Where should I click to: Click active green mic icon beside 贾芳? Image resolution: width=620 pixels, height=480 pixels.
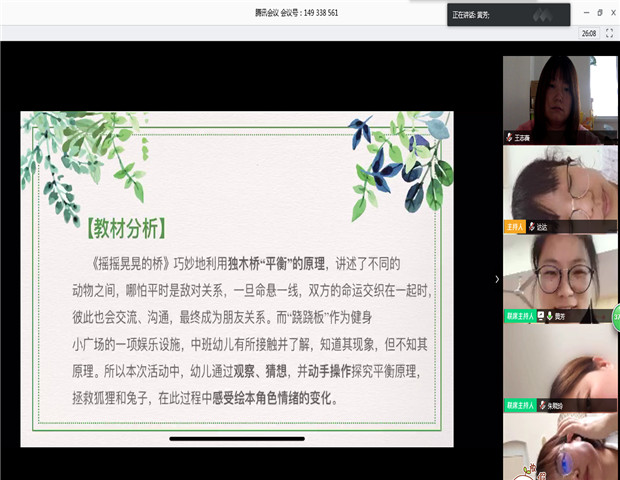549,316
